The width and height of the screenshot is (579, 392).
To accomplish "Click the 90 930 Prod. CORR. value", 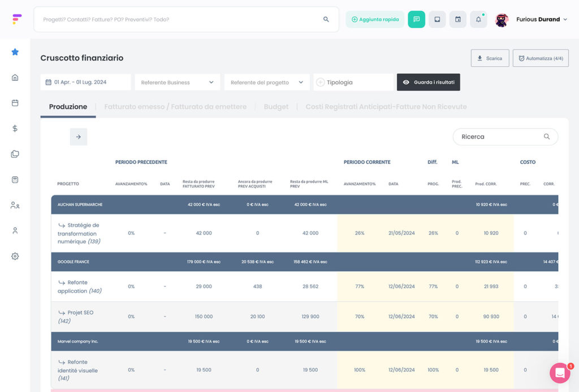I will 491,316.
